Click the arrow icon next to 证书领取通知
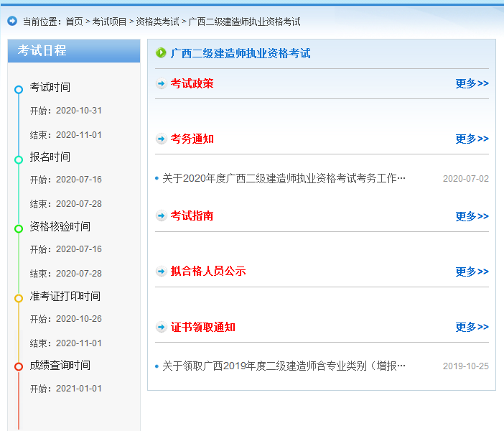The height and width of the screenshot is (431, 504). (162, 328)
